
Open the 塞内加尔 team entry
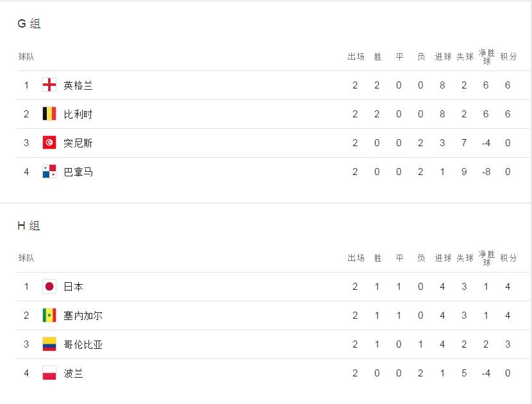(83, 316)
